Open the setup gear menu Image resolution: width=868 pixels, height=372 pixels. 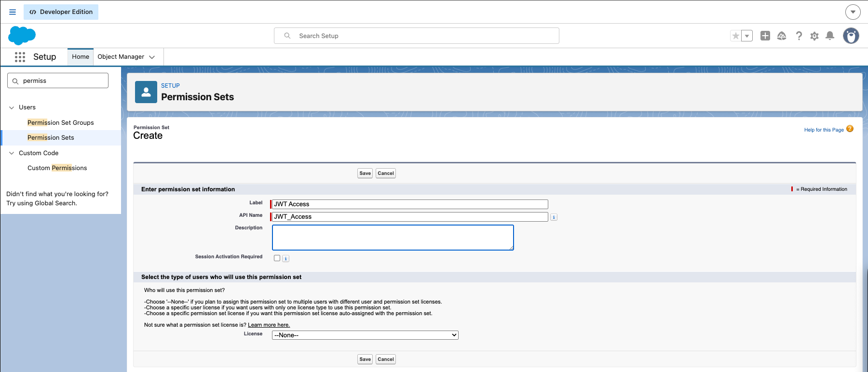coord(814,36)
